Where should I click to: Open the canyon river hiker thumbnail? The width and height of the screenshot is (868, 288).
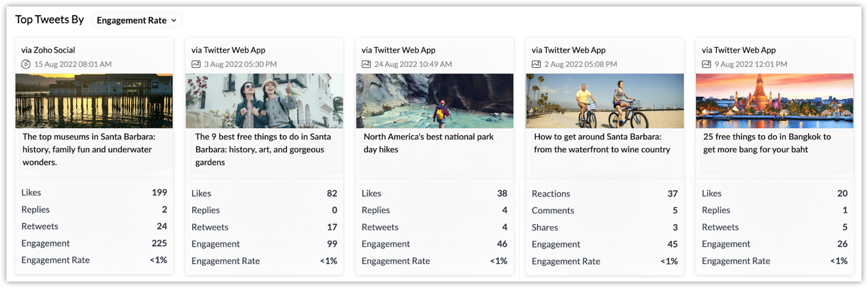[434, 101]
